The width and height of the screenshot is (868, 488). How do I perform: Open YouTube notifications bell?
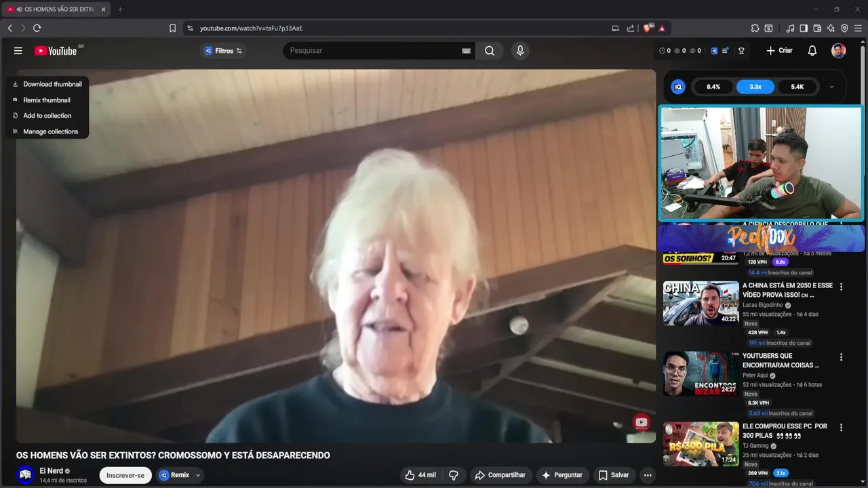[812, 51]
